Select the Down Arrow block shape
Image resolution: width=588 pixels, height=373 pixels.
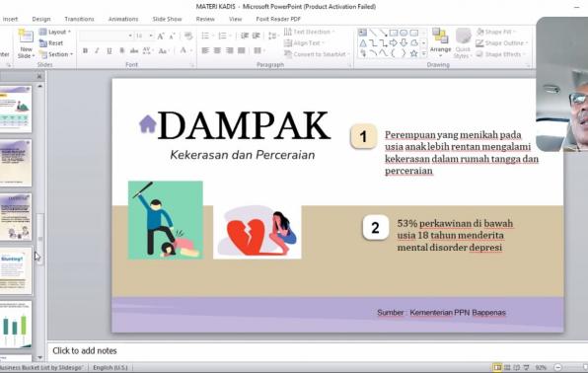click(x=404, y=43)
